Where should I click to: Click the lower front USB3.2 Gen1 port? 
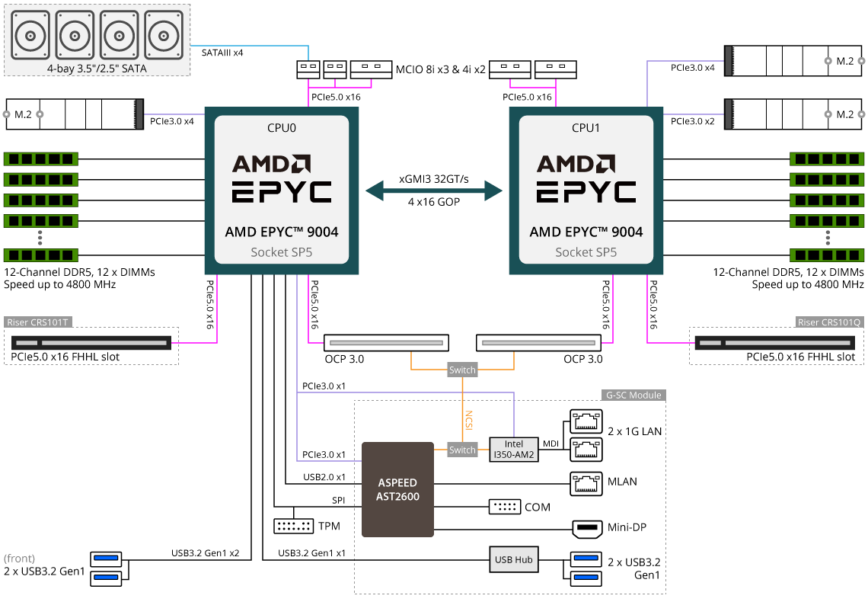[x=106, y=577]
